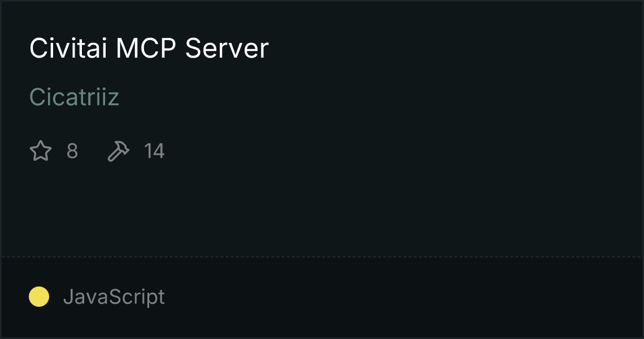Screen dimensions: 644x339
Task: Click the star icon
Action: (41, 151)
